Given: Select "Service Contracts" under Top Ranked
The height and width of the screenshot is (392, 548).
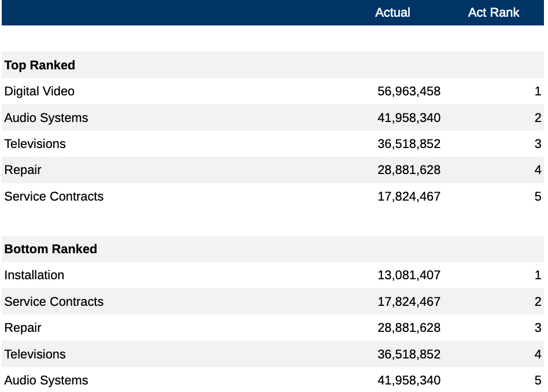Looking at the screenshot, I should coord(54,197).
